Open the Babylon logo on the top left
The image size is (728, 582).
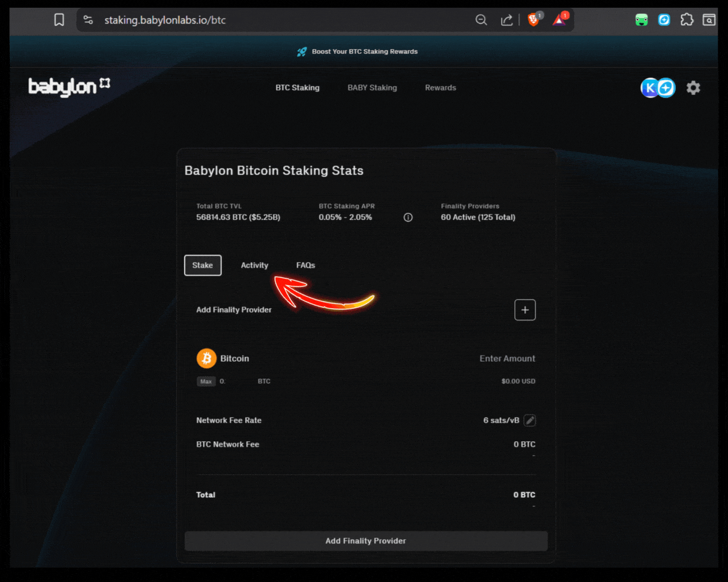[68, 87]
